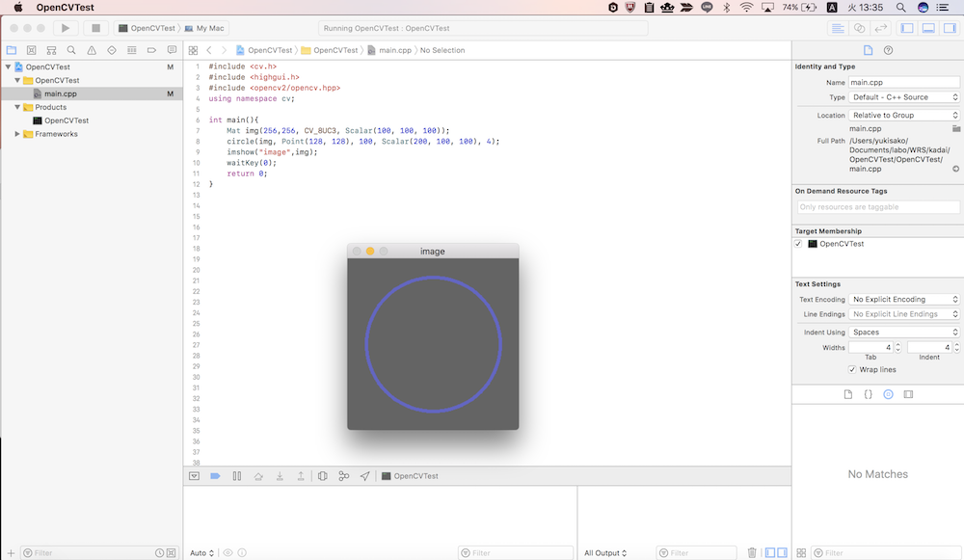The width and height of the screenshot is (964, 560).
Task: Toggle the Wrap lines checkbox
Action: tap(852, 369)
